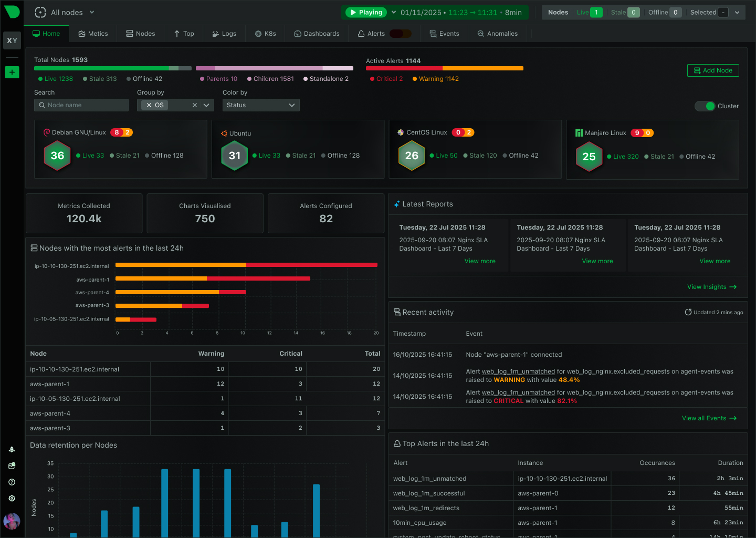Toggle the red silencing switch on Alerts tab
Image resolution: width=756 pixels, height=538 pixels.
coord(401,33)
